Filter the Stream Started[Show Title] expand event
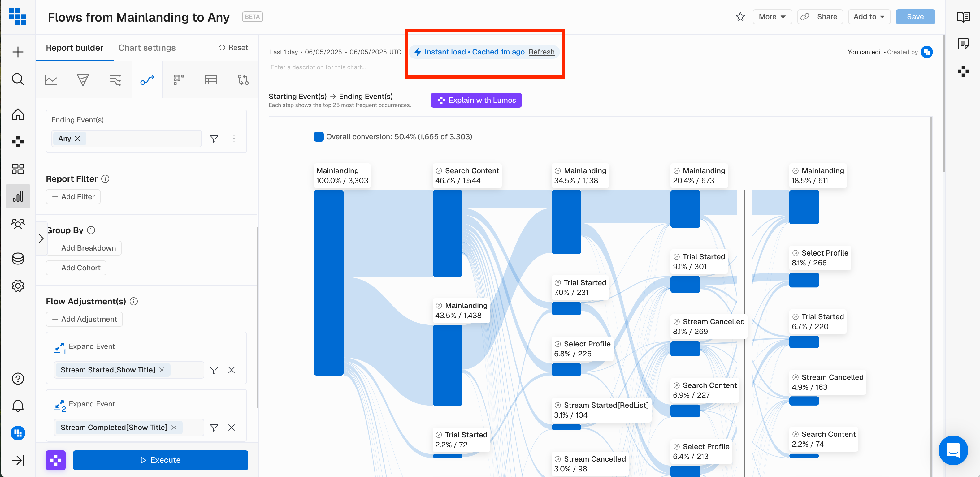 pos(214,370)
